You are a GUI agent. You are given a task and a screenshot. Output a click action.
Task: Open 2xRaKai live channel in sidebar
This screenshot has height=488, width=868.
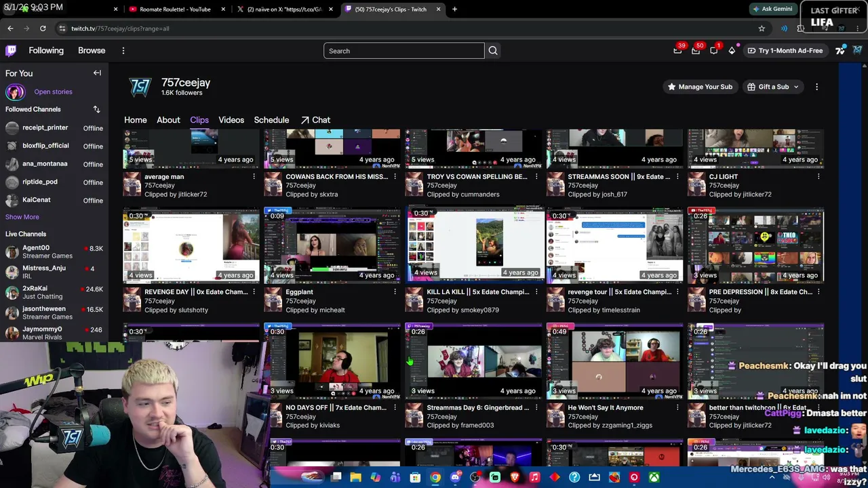(54, 292)
